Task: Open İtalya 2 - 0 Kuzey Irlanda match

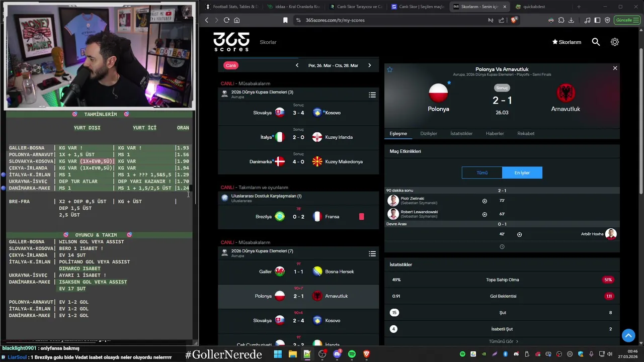Action: click(298, 137)
